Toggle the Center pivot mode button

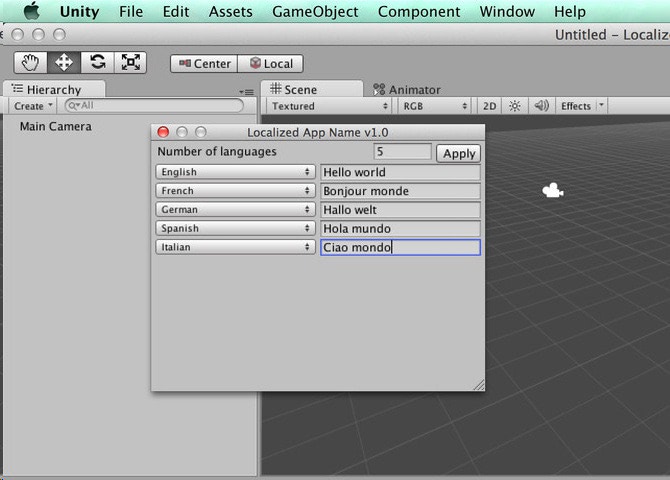coord(204,64)
